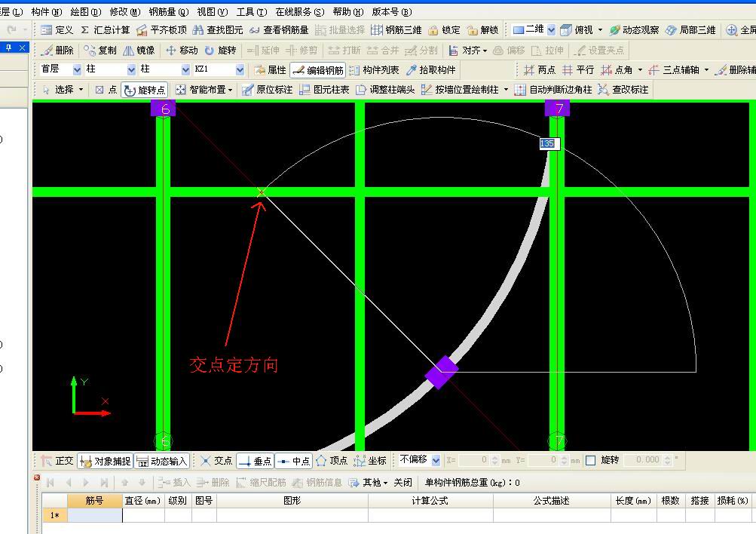Open 图元柱表 column table tool
This screenshot has height=534, width=756.
point(324,90)
